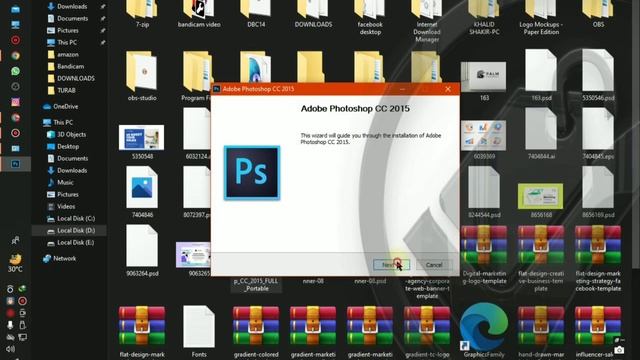This screenshot has height=360, width=640.
Task: Select the 7404844.ai file
Action: click(541, 134)
